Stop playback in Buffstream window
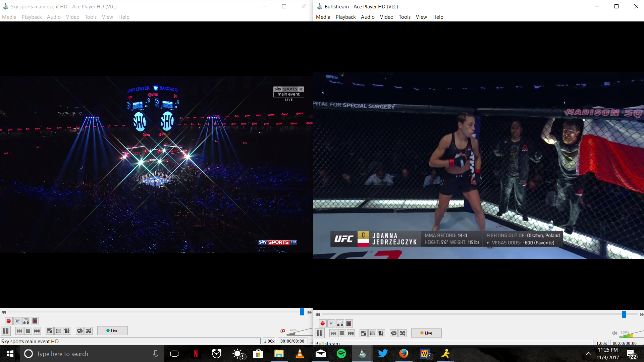This screenshot has height=362, width=644. pyautogui.click(x=342, y=333)
